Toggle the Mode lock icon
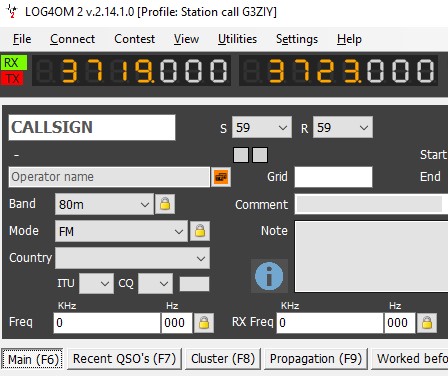The width and height of the screenshot is (448, 376). tap(200, 231)
